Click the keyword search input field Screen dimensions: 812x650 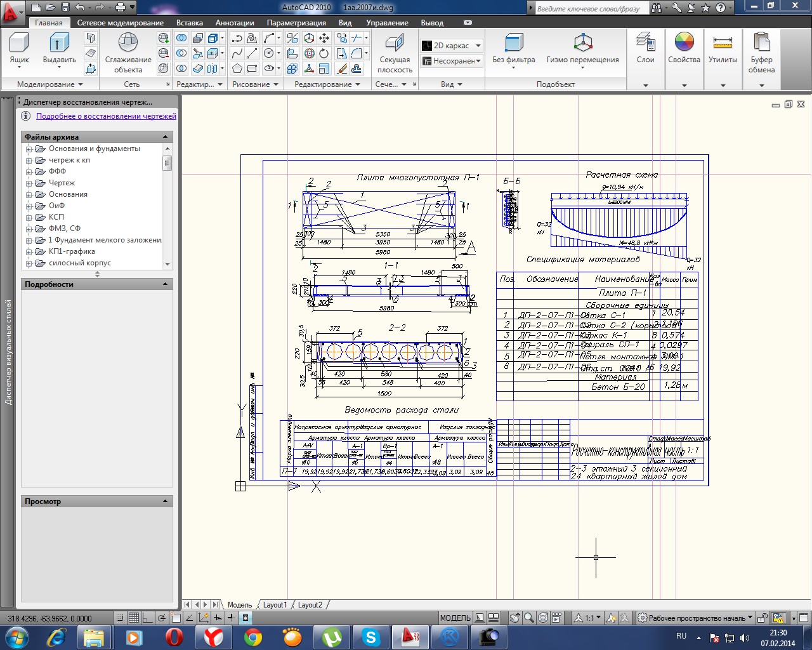tap(591, 8)
